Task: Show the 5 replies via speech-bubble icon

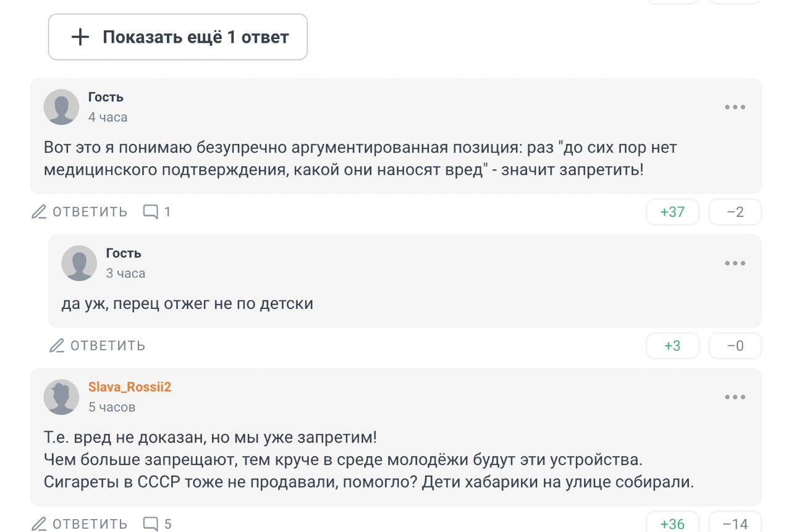Action: pyautogui.click(x=157, y=524)
